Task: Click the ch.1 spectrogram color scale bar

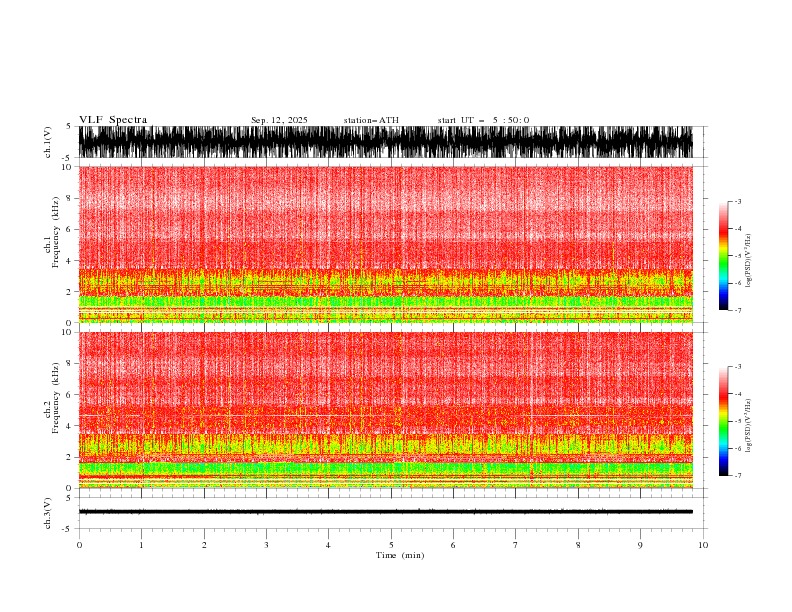Action: click(723, 256)
